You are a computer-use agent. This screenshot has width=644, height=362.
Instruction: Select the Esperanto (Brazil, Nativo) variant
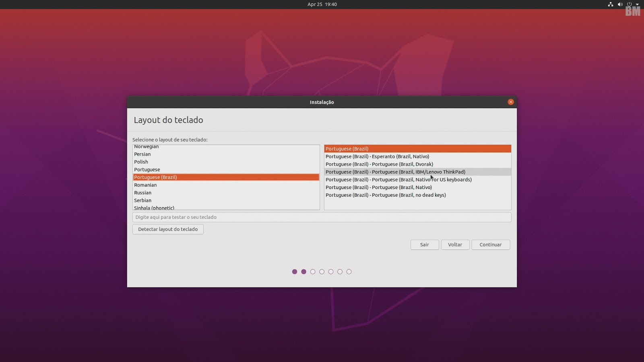coord(378,156)
